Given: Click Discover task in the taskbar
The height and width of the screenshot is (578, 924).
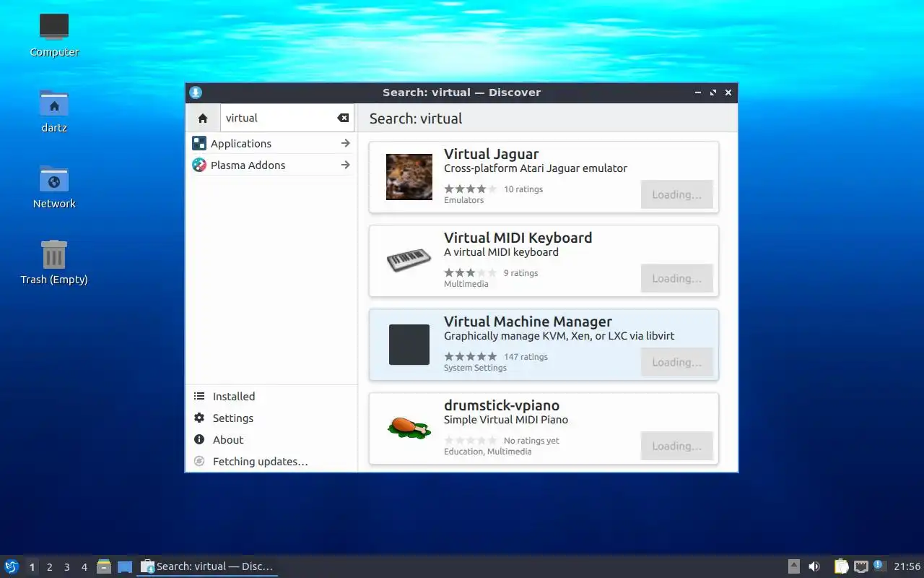Looking at the screenshot, I should click(x=207, y=566).
